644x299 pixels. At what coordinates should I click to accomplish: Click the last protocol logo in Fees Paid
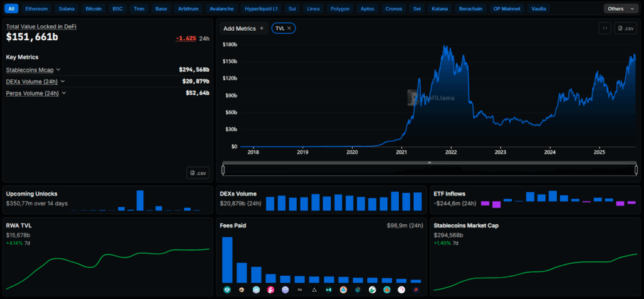point(416,290)
